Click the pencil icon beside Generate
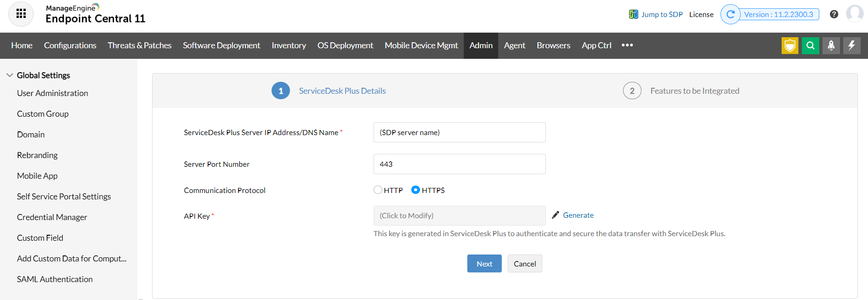 556,215
